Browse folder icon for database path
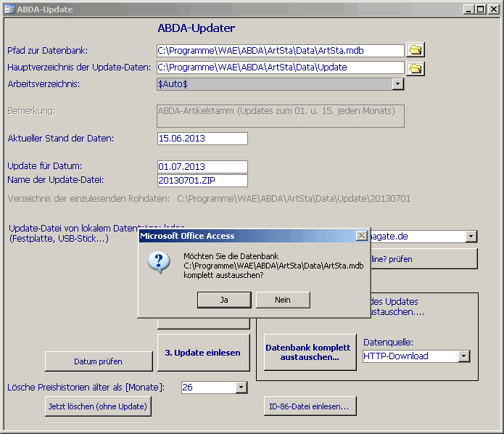The image size is (504, 434). pyautogui.click(x=416, y=50)
